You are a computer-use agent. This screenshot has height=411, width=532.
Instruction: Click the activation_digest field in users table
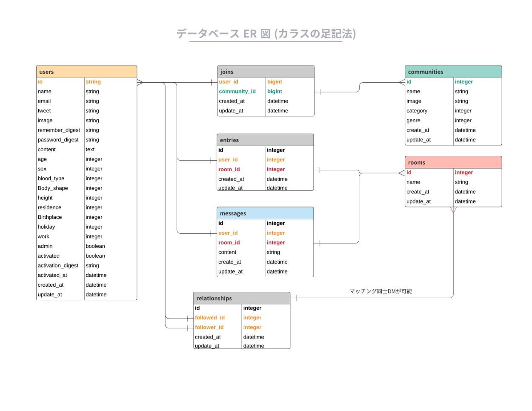pyautogui.click(x=58, y=266)
